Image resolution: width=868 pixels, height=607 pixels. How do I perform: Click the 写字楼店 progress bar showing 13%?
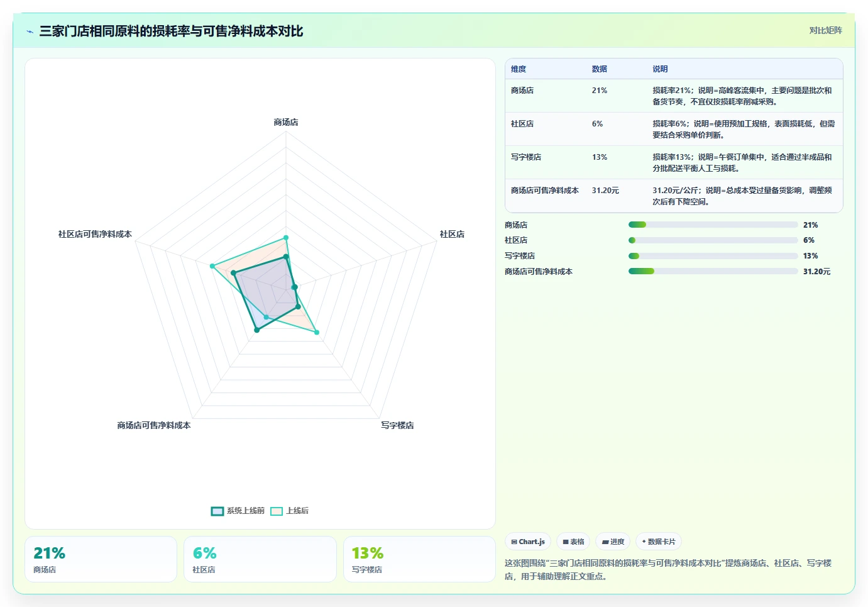click(x=713, y=256)
